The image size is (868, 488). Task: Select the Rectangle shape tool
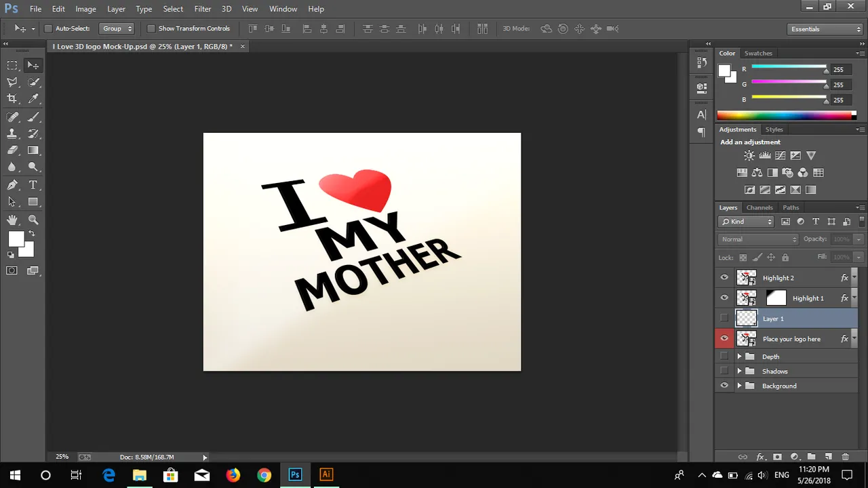click(x=33, y=202)
